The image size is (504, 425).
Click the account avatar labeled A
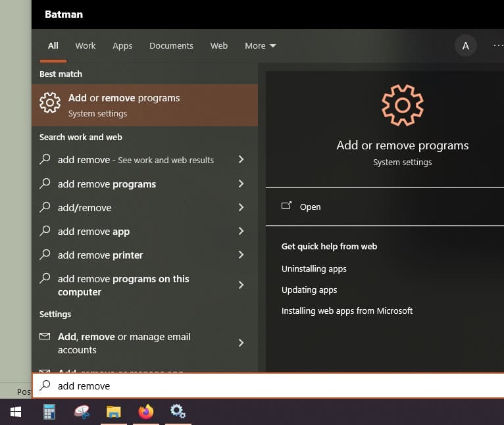point(465,46)
